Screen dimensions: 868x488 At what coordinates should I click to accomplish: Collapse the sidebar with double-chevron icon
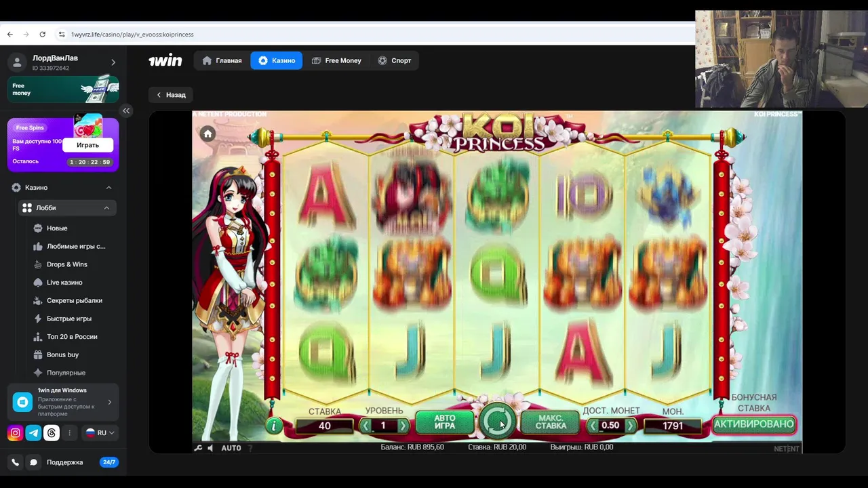(126, 110)
